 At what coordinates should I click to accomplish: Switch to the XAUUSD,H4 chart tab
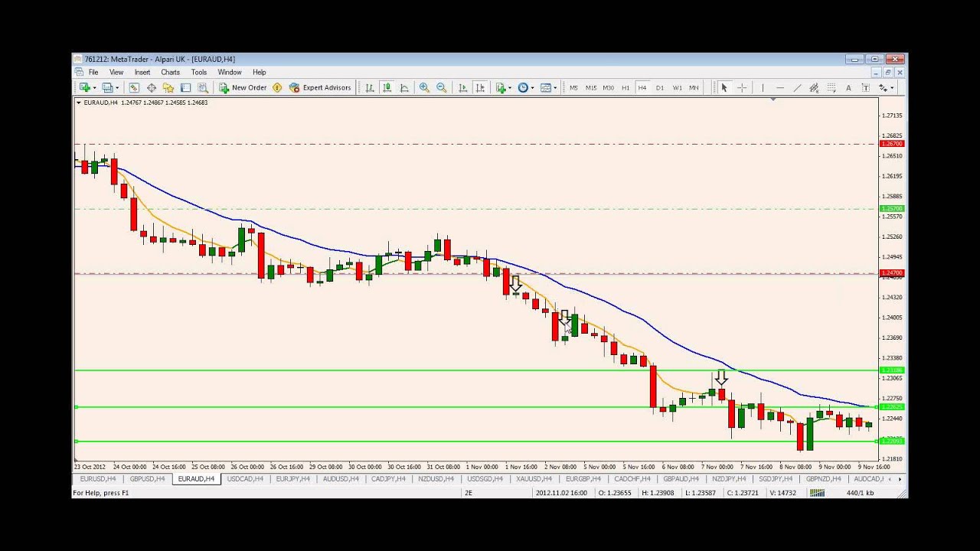(534, 479)
